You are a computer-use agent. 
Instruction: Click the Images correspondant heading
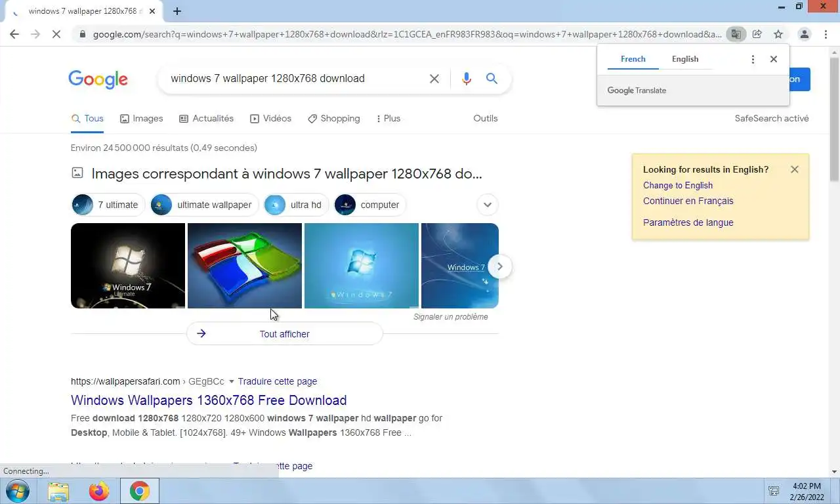(x=287, y=174)
